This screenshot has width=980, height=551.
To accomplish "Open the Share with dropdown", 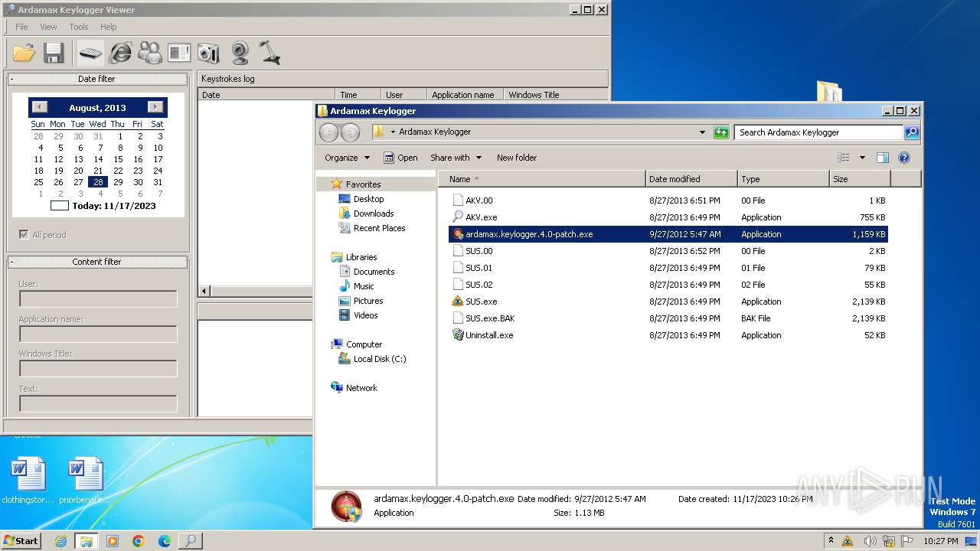I will [x=456, y=158].
